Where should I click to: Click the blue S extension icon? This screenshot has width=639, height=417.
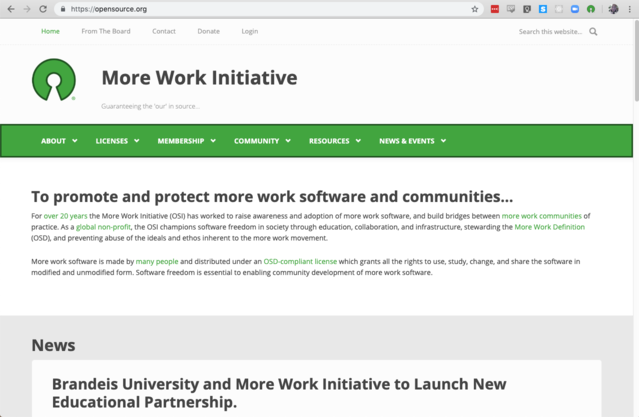[x=543, y=9]
